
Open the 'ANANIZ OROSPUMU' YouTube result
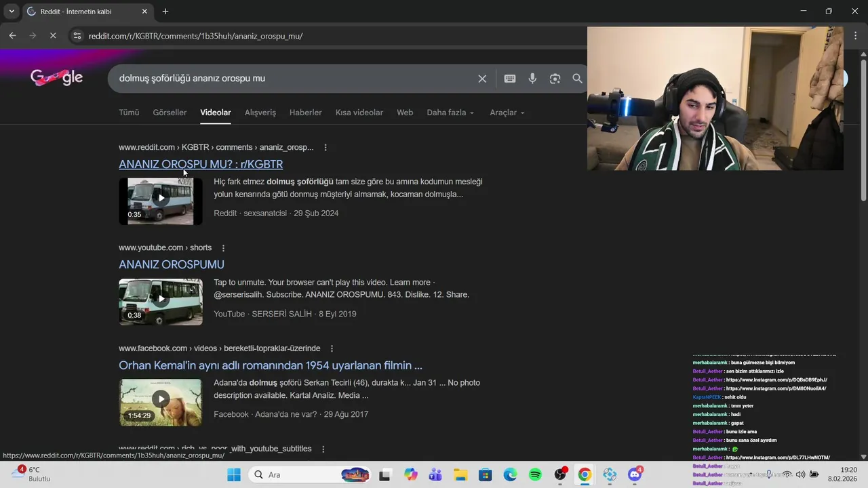(x=172, y=264)
